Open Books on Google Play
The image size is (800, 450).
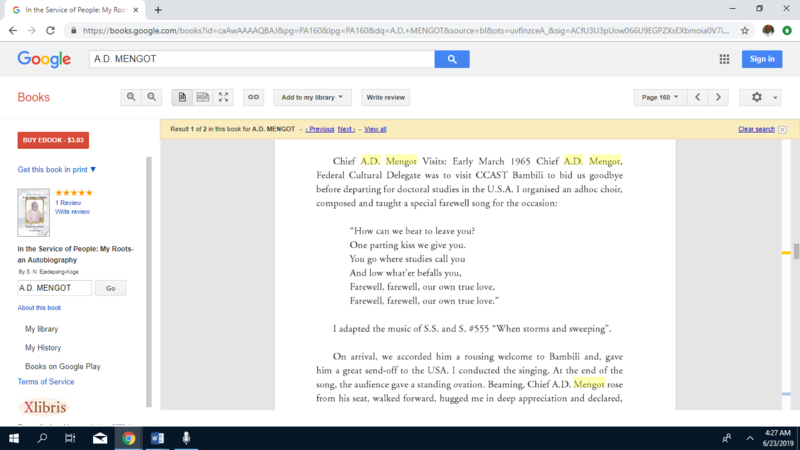pyautogui.click(x=63, y=366)
